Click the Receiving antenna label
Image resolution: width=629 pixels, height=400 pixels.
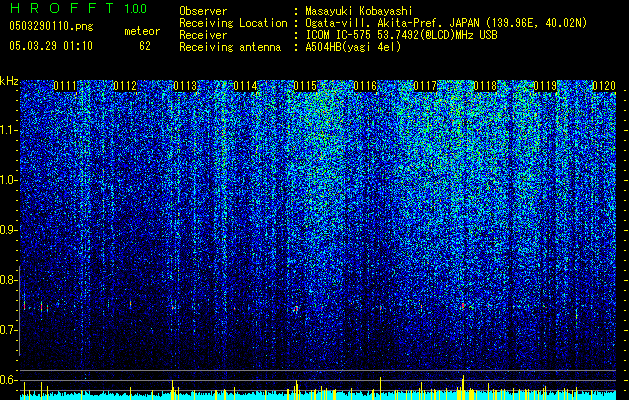pyautogui.click(x=230, y=47)
